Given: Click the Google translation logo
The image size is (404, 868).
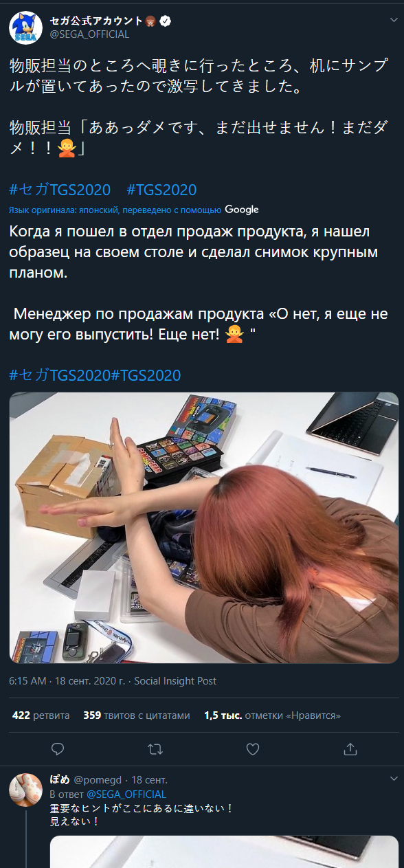Looking at the screenshot, I should [x=242, y=210].
